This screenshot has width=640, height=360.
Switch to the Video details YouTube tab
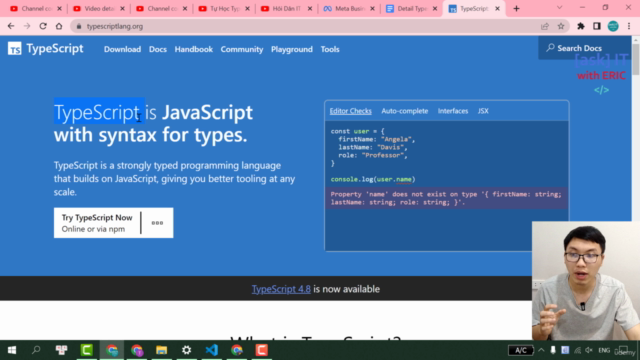(99, 9)
